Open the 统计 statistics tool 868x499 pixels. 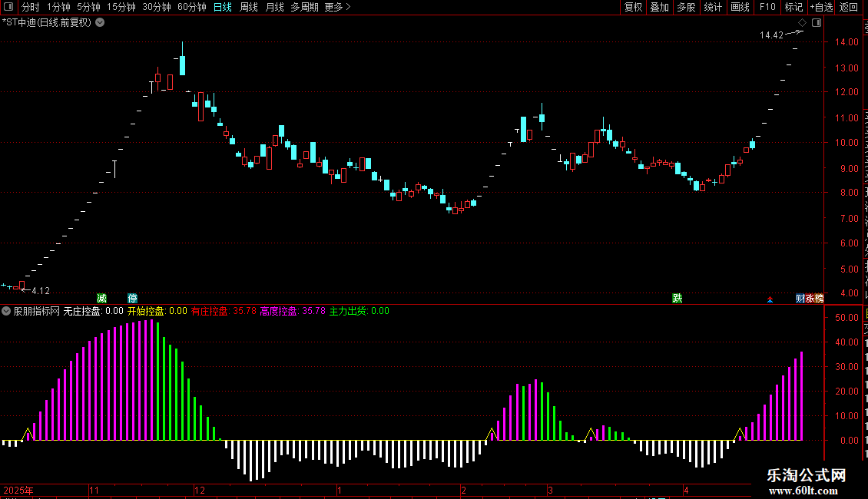[x=712, y=7]
